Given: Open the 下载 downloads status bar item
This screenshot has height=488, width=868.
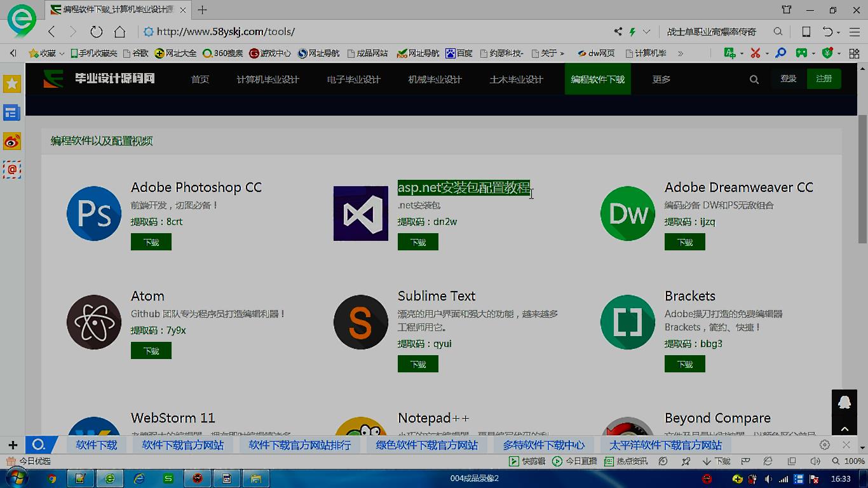Looking at the screenshot, I should [x=716, y=461].
